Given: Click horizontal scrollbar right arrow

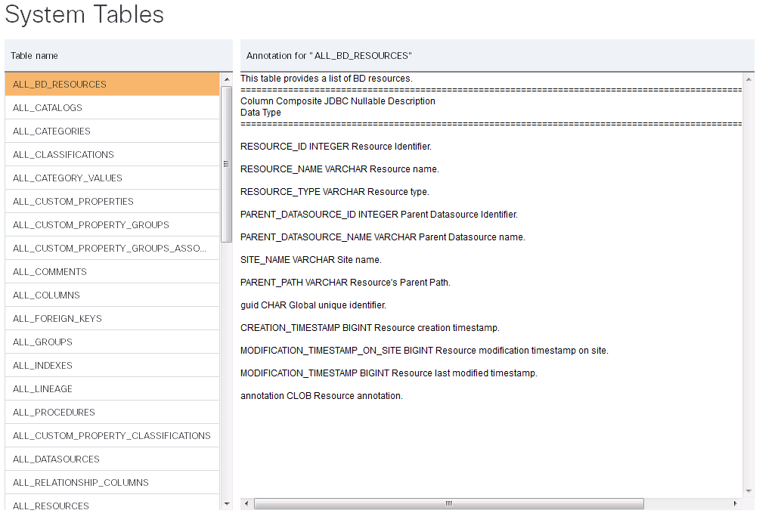Looking at the screenshot, I should [x=736, y=503].
